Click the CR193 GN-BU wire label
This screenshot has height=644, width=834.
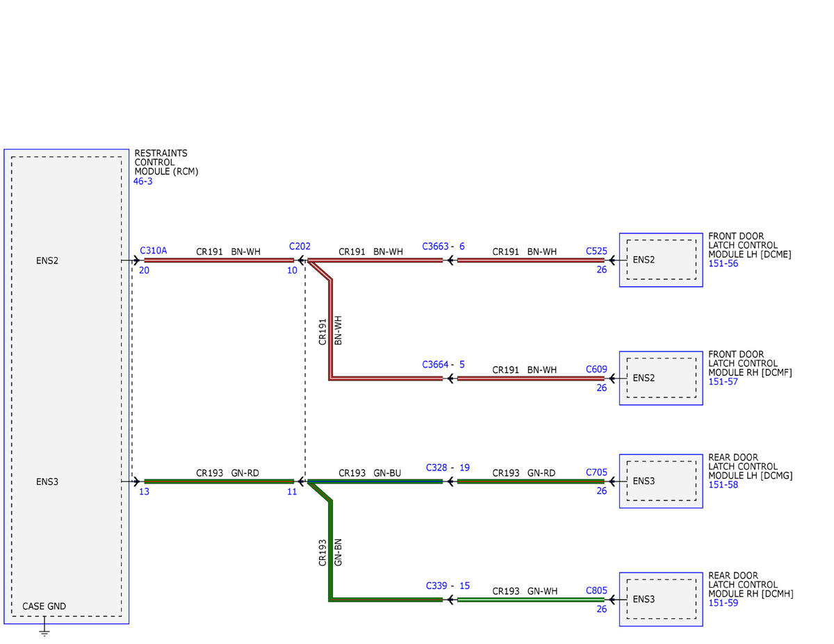[370, 473]
